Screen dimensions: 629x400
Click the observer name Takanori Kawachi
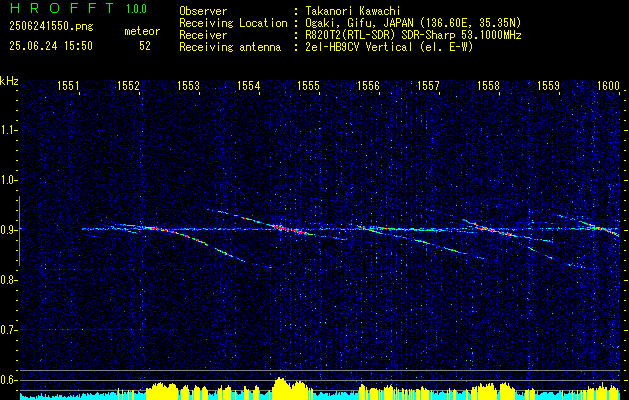coord(353,11)
